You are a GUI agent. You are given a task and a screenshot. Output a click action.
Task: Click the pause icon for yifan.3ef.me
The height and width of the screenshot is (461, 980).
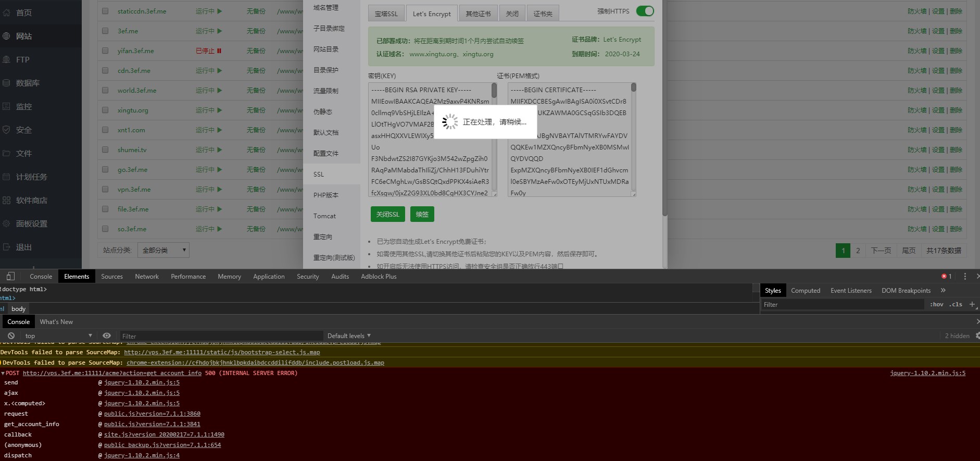pos(219,51)
